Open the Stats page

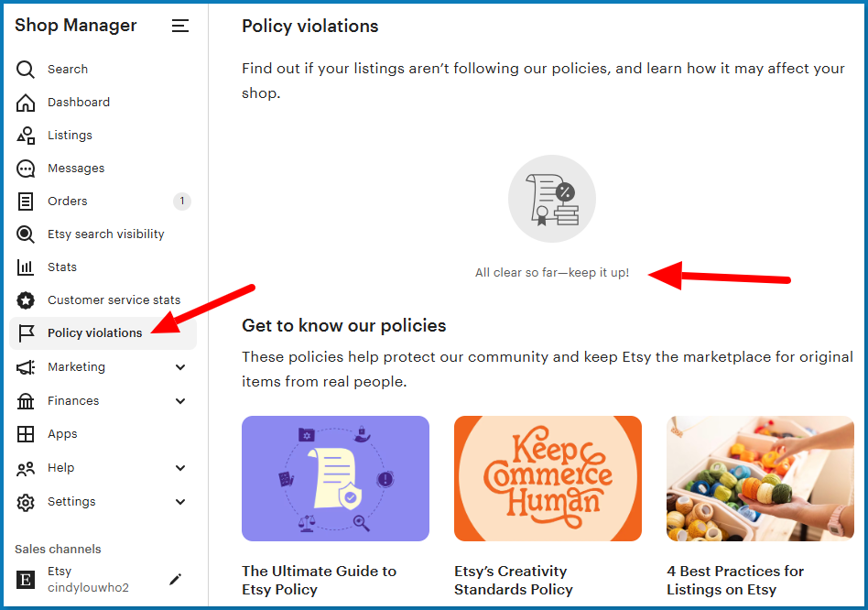tap(62, 267)
